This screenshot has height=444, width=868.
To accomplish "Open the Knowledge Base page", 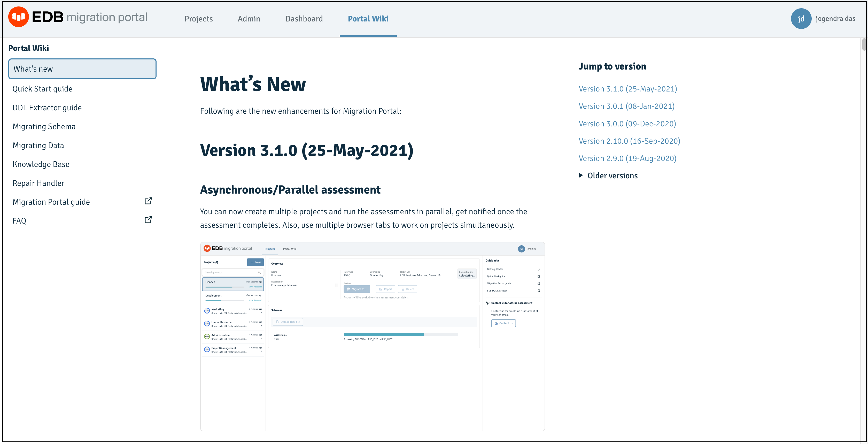I will tap(41, 164).
